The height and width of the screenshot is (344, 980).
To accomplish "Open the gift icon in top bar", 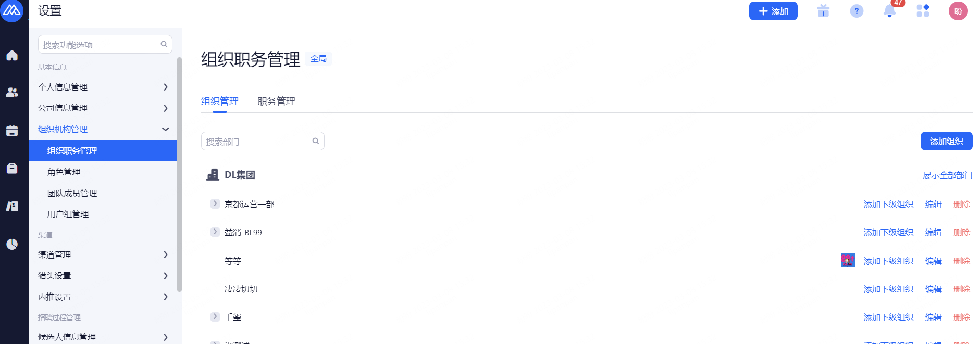I will 823,11.
